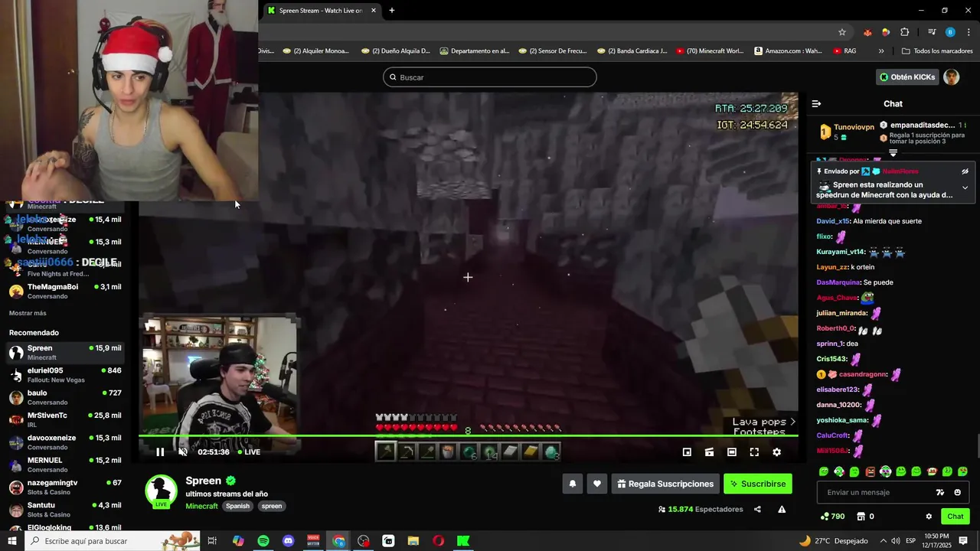Share the stream via share icon
The height and width of the screenshot is (551, 980).
[x=757, y=509]
